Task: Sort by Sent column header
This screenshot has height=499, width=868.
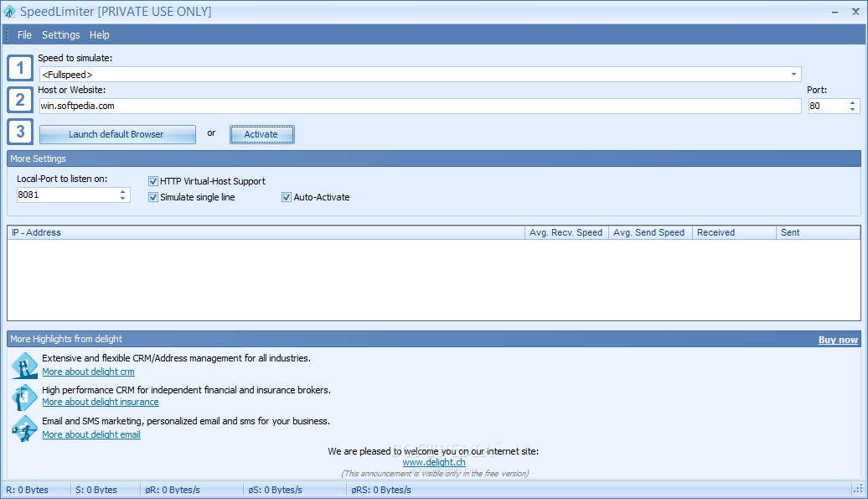Action: click(x=819, y=232)
